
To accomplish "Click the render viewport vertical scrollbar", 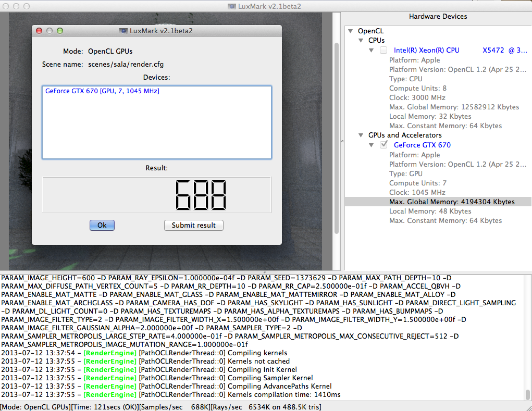I will coord(336,139).
